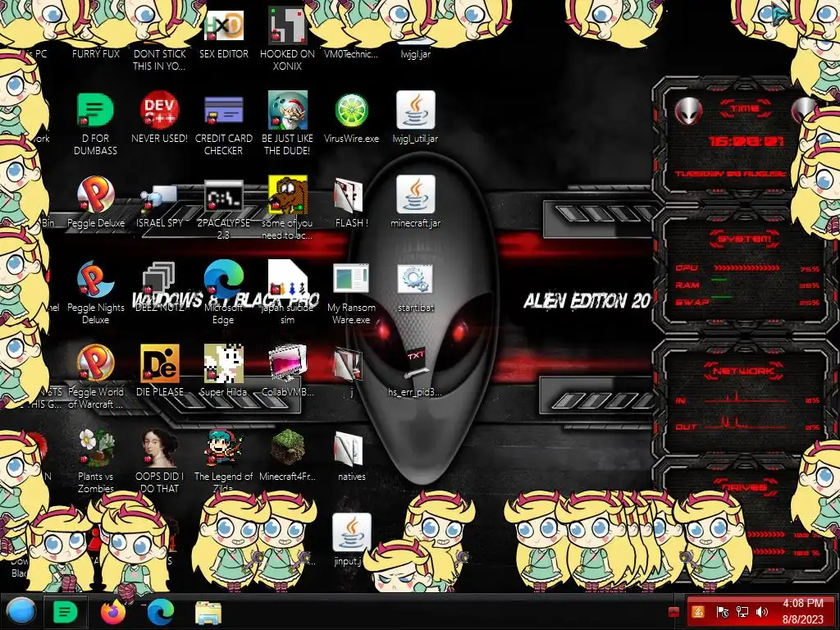Click the SYSTEM widget CPU bar

click(x=746, y=267)
